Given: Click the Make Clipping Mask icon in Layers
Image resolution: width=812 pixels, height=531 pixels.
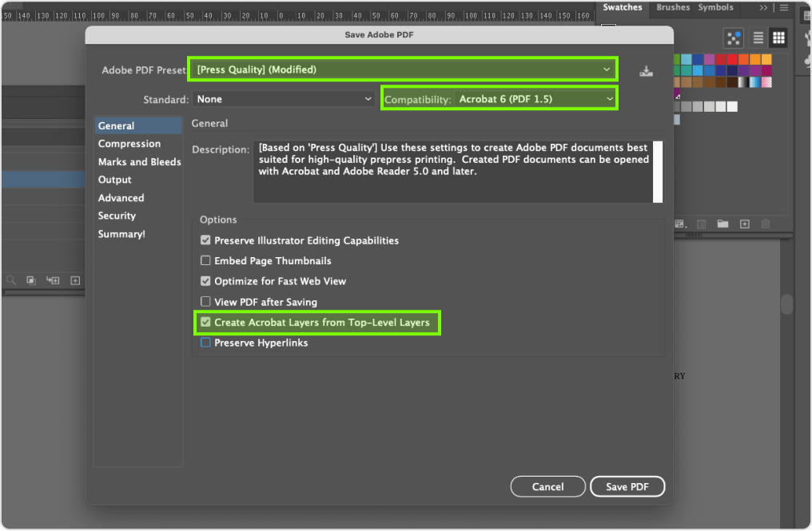Looking at the screenshot, I should coord(31,280).
